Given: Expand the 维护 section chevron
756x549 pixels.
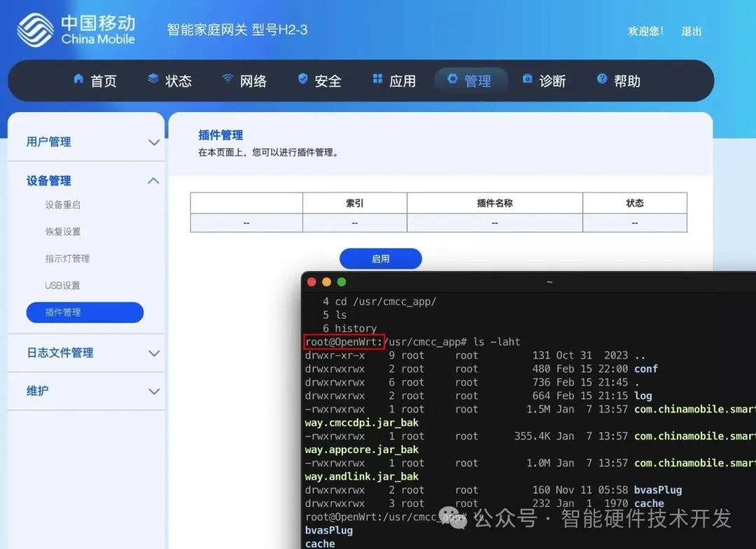Looking at the screenshot, I should (x=154, y=391).
